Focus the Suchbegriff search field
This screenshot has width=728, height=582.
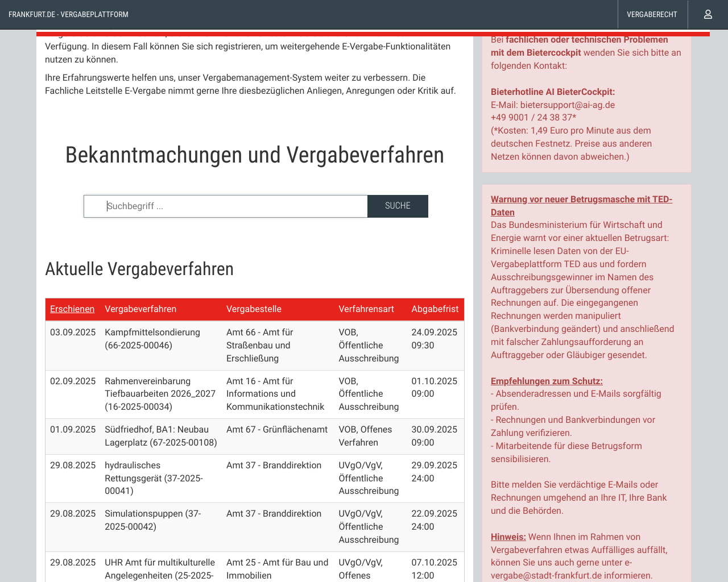[x=226, y=206]
